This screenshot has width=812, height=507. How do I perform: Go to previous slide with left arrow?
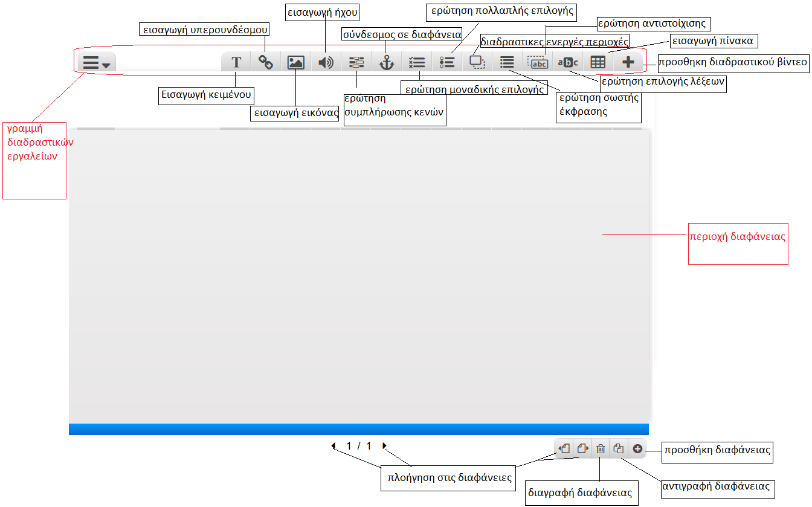[x=333, y=446]
